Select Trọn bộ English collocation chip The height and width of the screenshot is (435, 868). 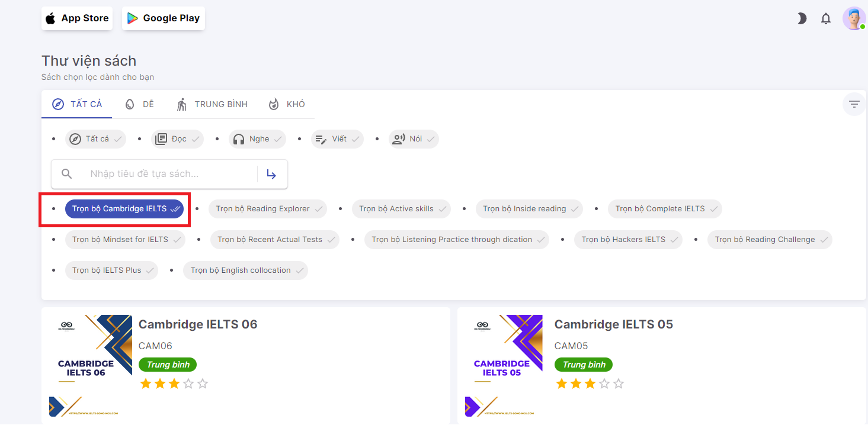[x=245, y=270]
